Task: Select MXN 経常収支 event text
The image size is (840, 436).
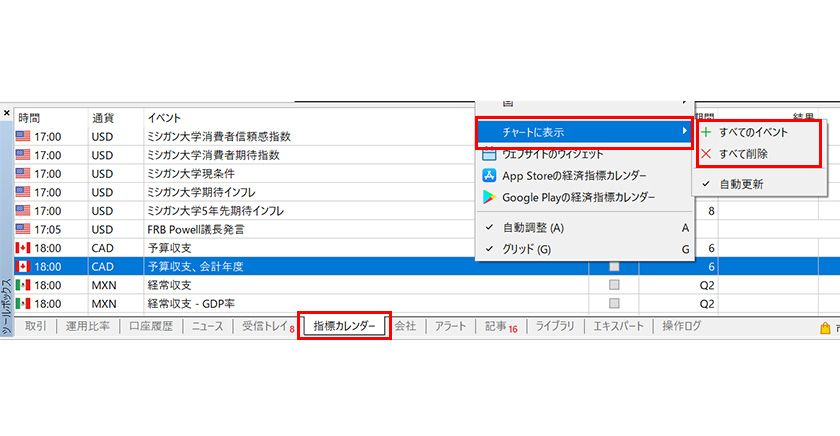Action: [169, 285]
